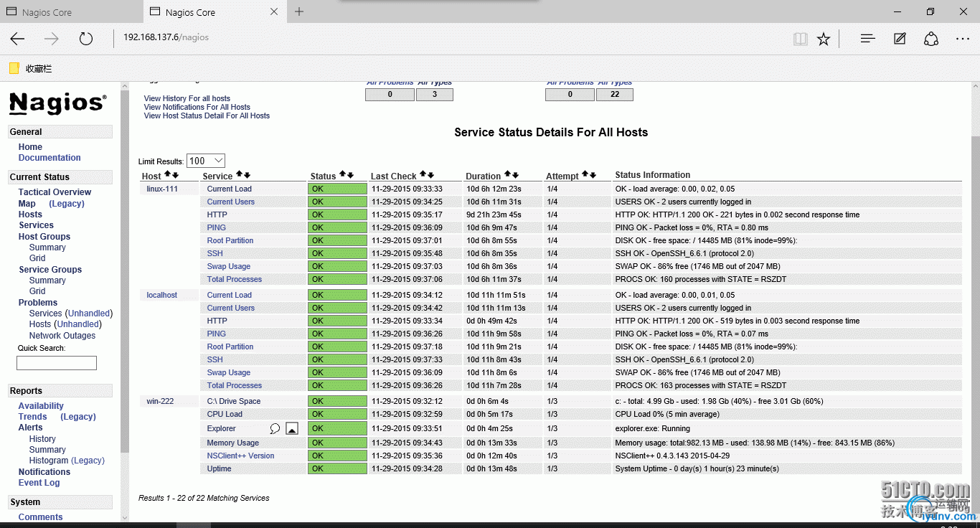Open the share icon in browser toolbar

(931, 39)
